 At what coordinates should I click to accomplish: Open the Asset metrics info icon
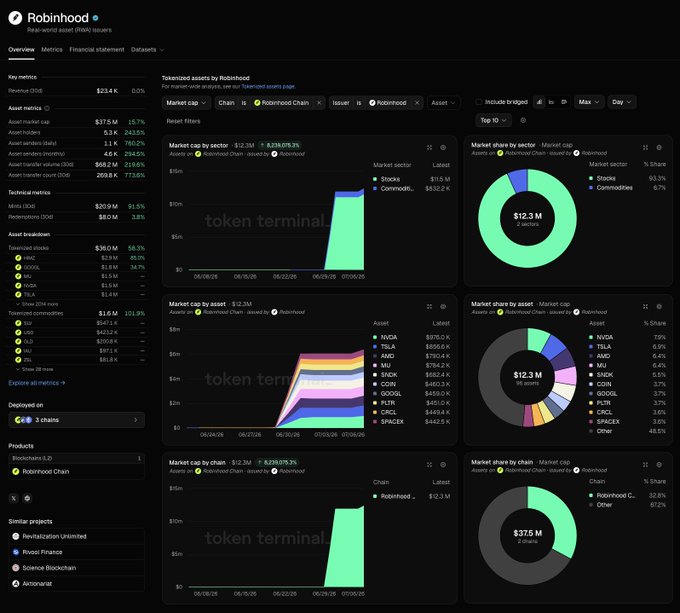pos(47,108)
